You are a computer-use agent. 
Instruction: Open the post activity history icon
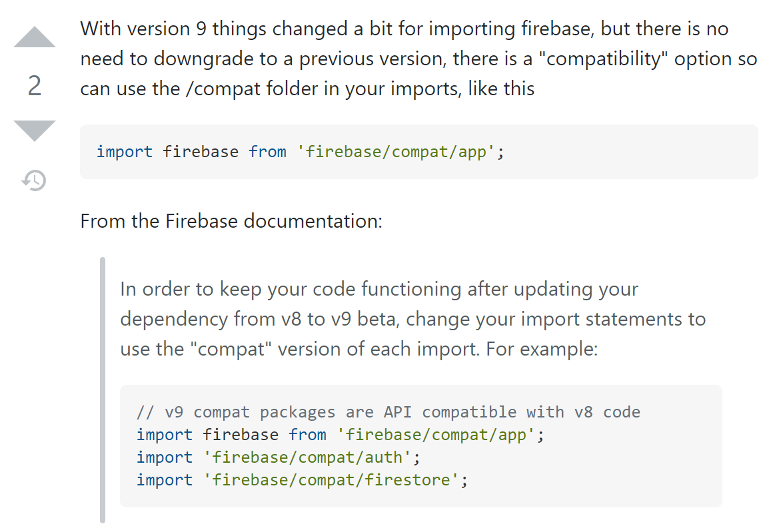pos(35,180)
